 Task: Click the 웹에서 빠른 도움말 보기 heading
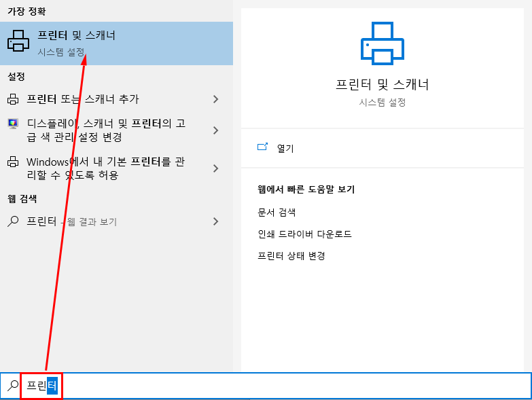coord(306,189)
